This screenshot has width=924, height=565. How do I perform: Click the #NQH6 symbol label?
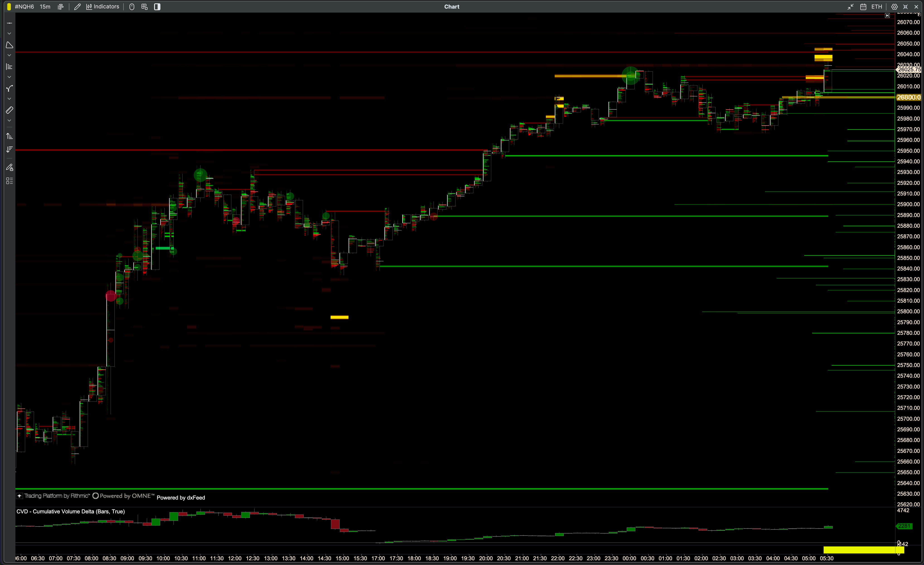click(24, 7)
